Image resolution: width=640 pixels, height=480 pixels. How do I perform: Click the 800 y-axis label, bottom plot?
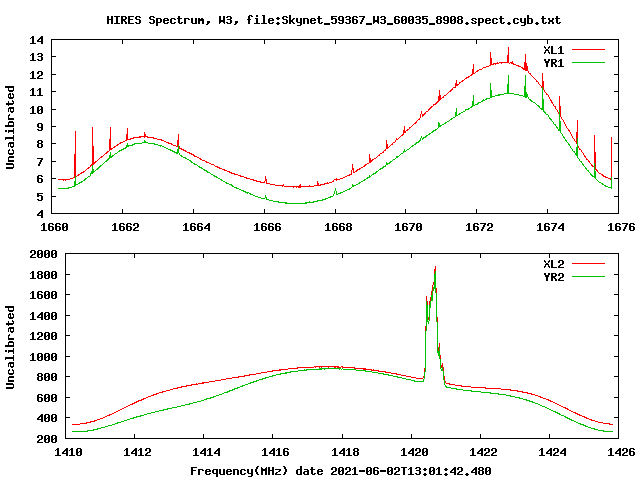(x=47, y=377)
